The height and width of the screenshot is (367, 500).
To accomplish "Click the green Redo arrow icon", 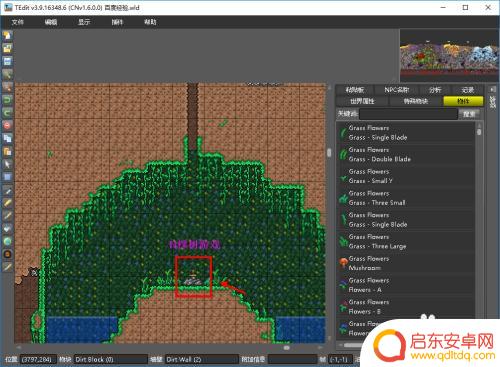I will pos(7,113).
